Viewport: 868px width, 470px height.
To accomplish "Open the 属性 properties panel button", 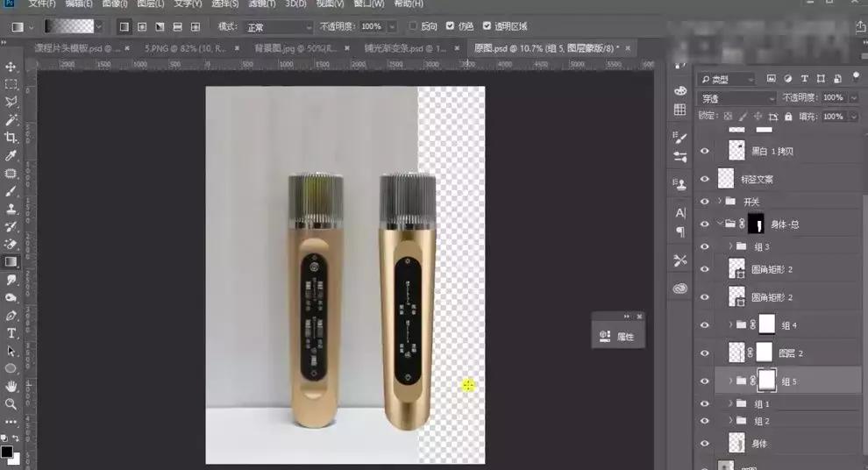I will tap(618, 336).
